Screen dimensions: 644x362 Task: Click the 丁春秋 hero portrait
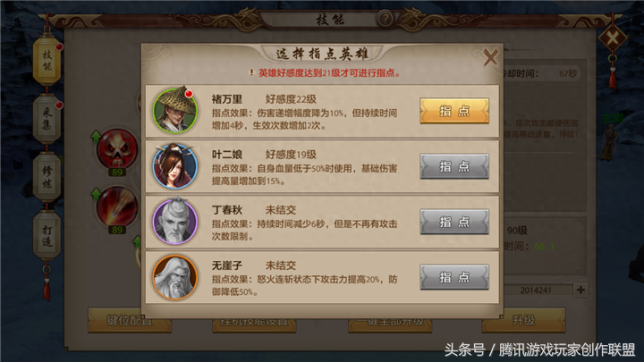[175, 222]
